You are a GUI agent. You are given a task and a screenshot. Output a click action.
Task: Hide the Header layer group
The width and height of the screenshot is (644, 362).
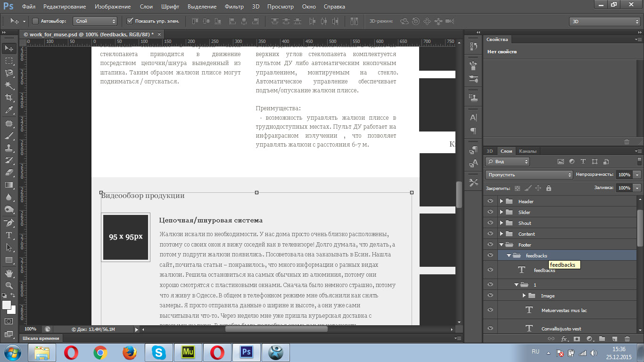point(490,201)
